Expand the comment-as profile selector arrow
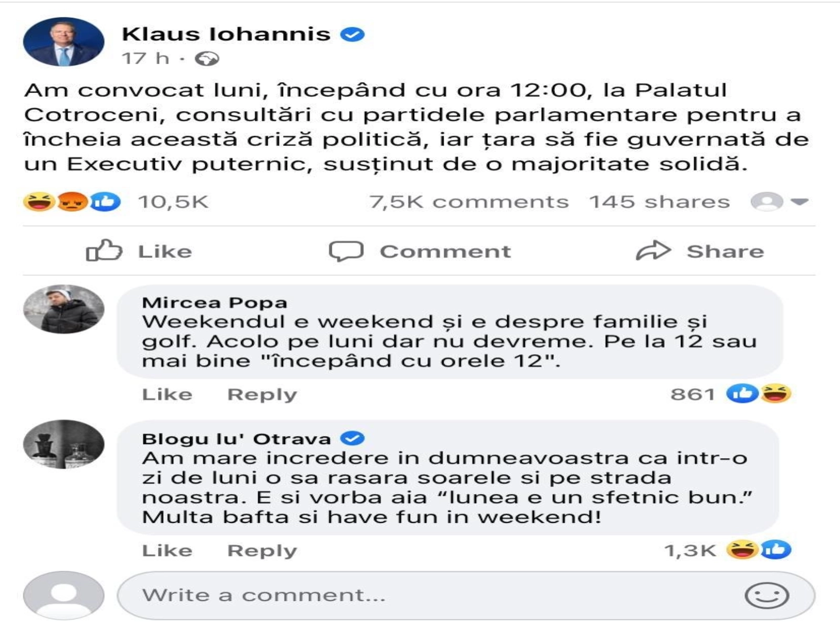This screenshot has width=840, height=630. click(799, 202)
